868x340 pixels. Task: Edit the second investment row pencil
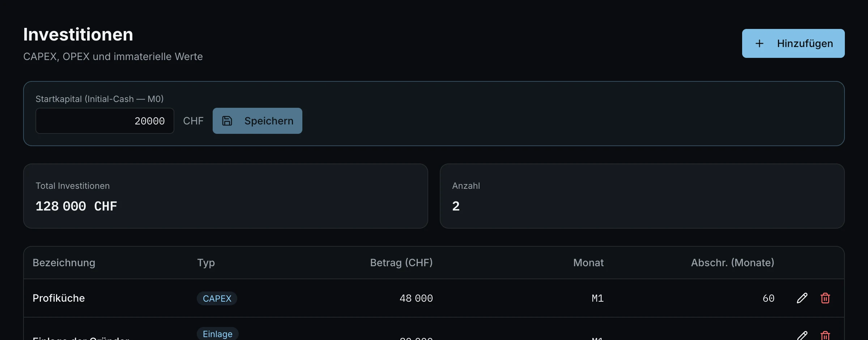[802, 336]
